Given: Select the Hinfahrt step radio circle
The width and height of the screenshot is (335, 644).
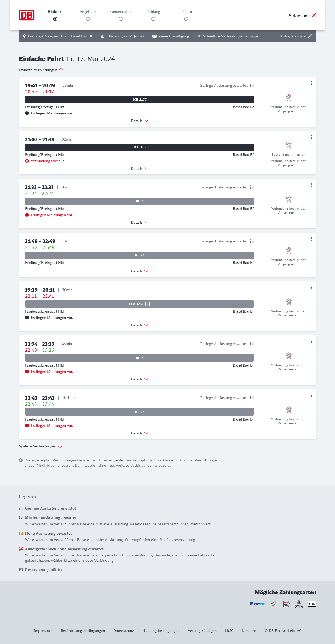Looking at the screenshot, I should tap(55, 19).
